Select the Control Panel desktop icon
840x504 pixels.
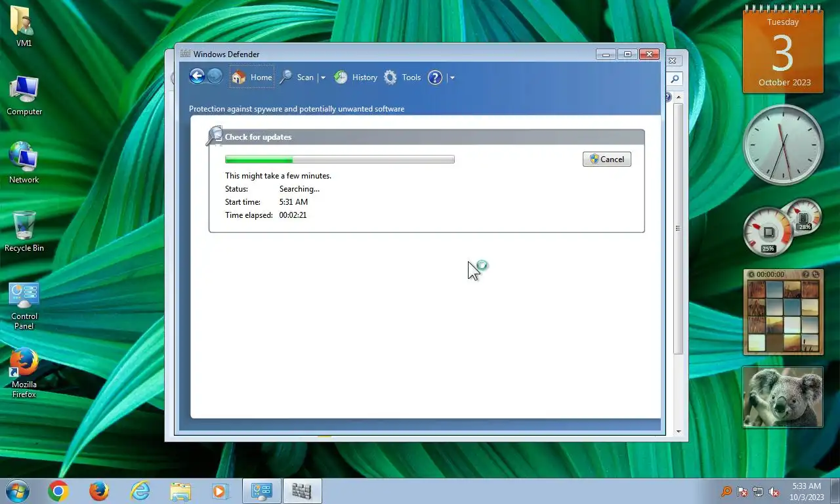click(24, 306)
